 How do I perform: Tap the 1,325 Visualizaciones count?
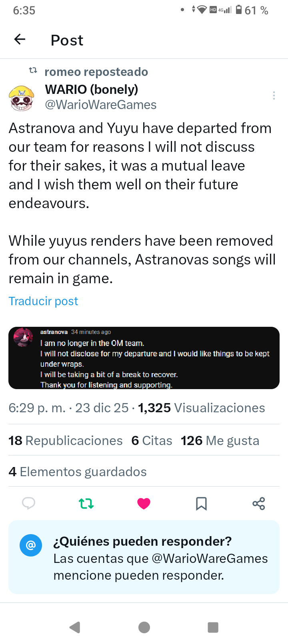[x=201, y=408]
